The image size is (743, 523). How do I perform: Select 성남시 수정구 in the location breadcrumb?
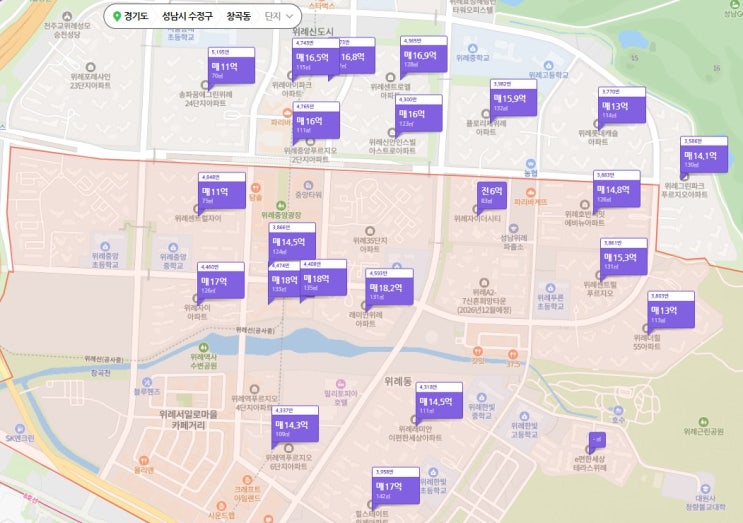click(x=187, y=17)
